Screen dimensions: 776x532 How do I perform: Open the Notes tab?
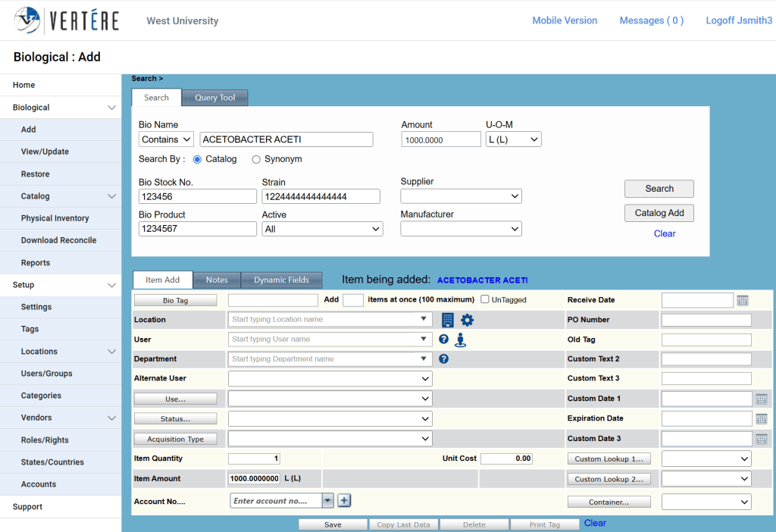217,280
